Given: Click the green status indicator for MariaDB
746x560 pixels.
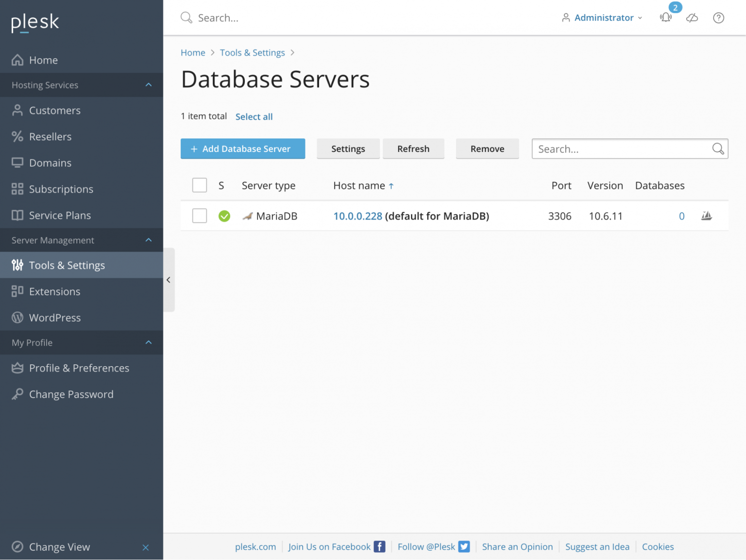Looking at the screenshot, I should click(x=224, y=216).
